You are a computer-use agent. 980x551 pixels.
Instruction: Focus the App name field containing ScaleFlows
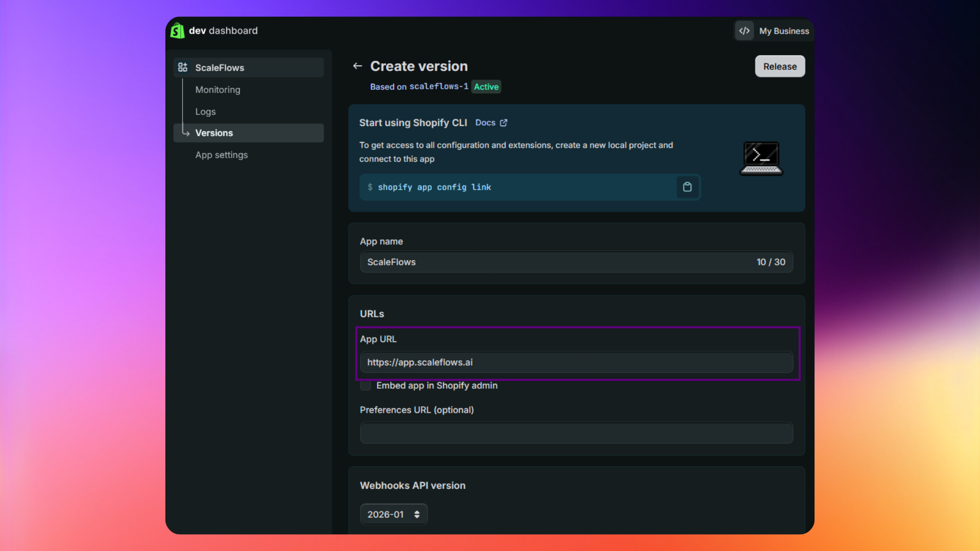pos(576,262)
